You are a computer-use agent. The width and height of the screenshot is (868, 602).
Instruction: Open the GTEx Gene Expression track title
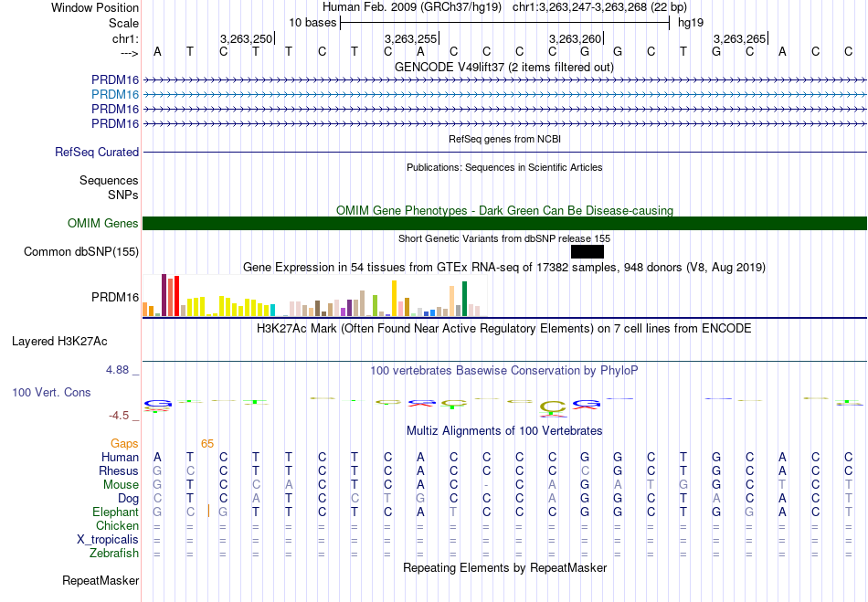(504, 268)
